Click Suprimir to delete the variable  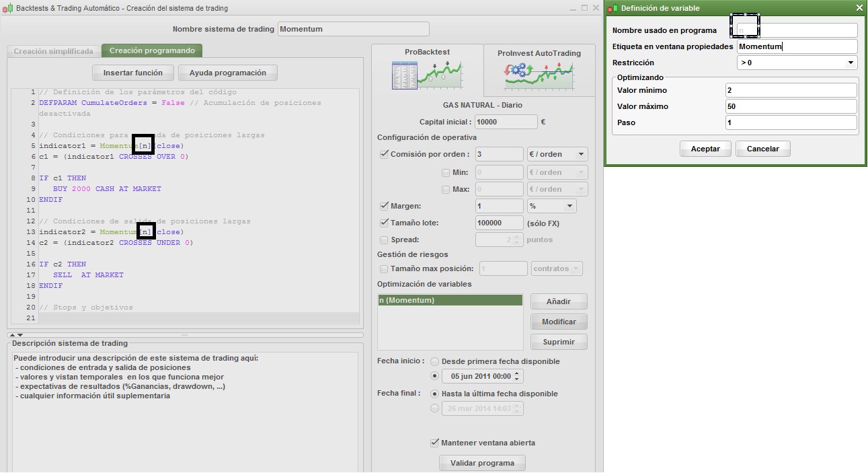(x=559, y=342)
